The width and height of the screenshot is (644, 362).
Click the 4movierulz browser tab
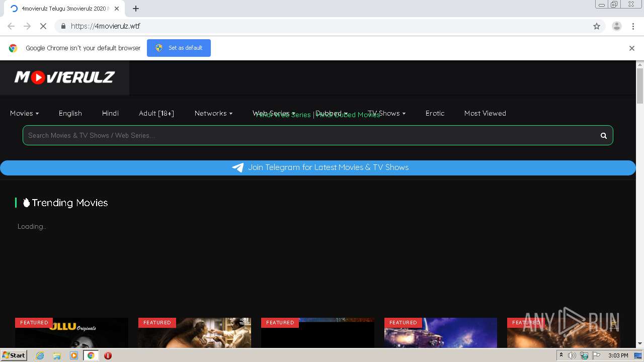64,9
